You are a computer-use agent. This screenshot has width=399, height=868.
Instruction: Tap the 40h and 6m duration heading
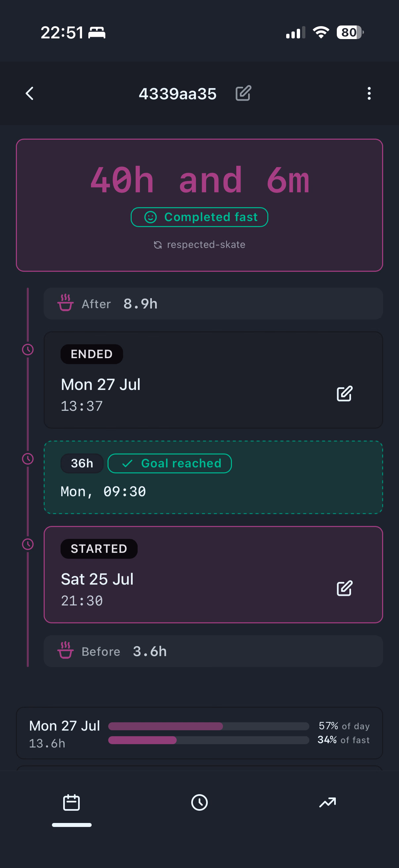[199, 180]
